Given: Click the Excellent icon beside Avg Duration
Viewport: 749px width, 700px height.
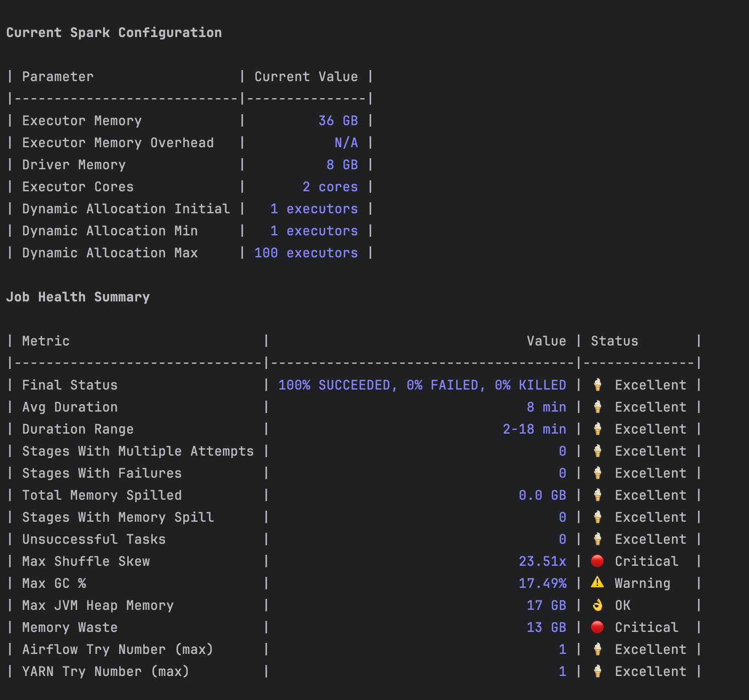Looking at the screenshot, I should 597,407.
